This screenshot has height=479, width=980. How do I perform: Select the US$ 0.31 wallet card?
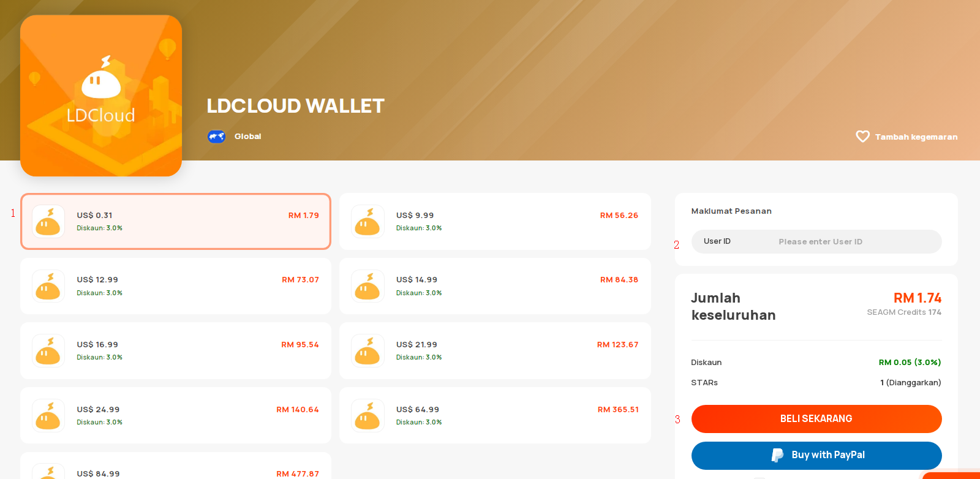pyautogui.click(x=176, y=221)
